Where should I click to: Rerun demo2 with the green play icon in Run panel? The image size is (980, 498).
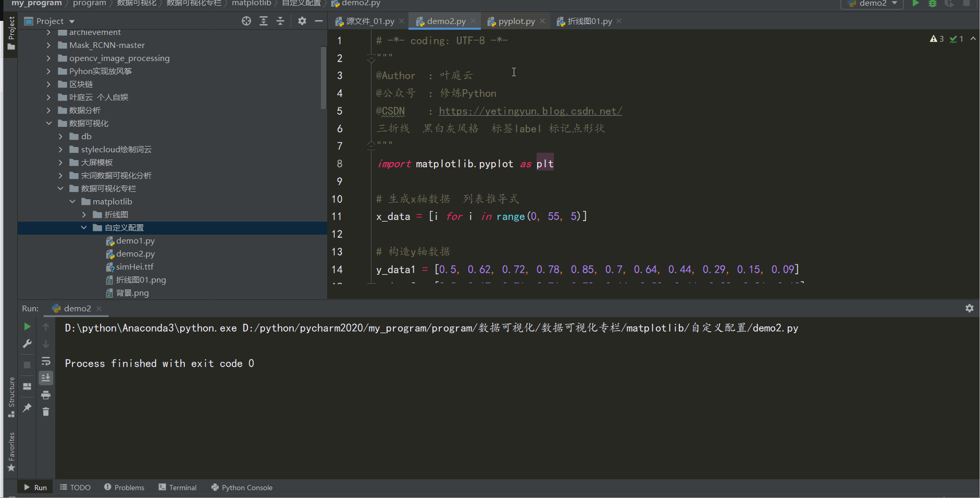coord(27,326)
